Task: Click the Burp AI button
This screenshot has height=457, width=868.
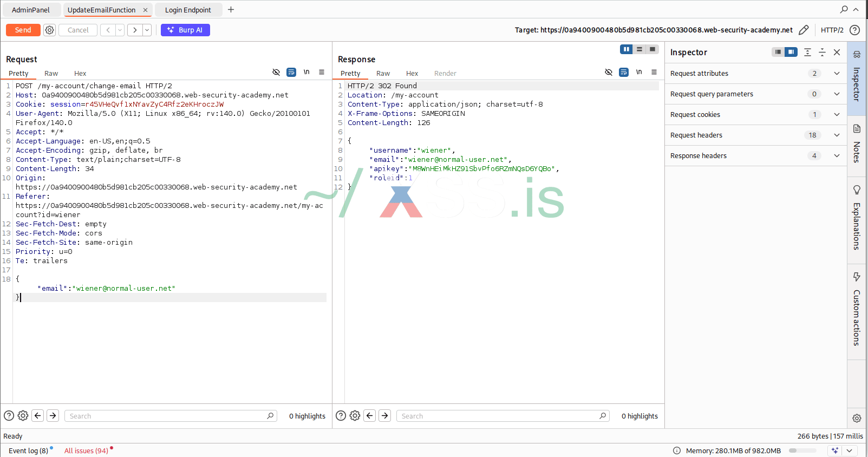Action: tap(185, 30)
